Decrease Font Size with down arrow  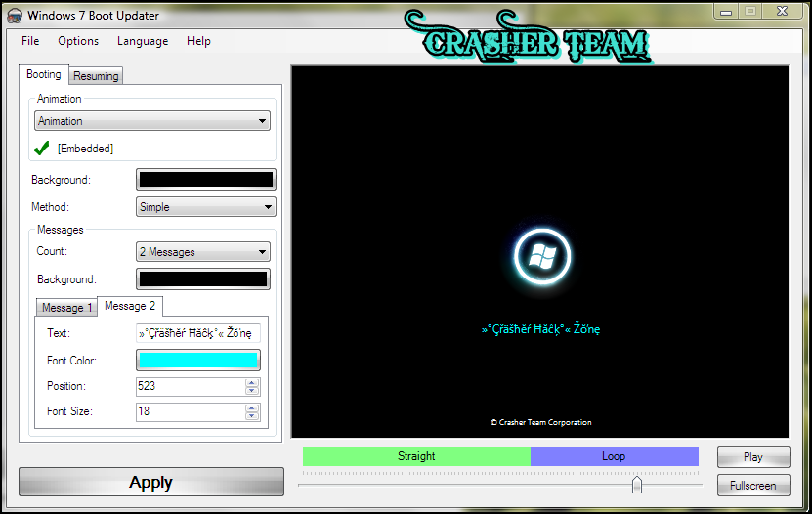pos(252,416)
